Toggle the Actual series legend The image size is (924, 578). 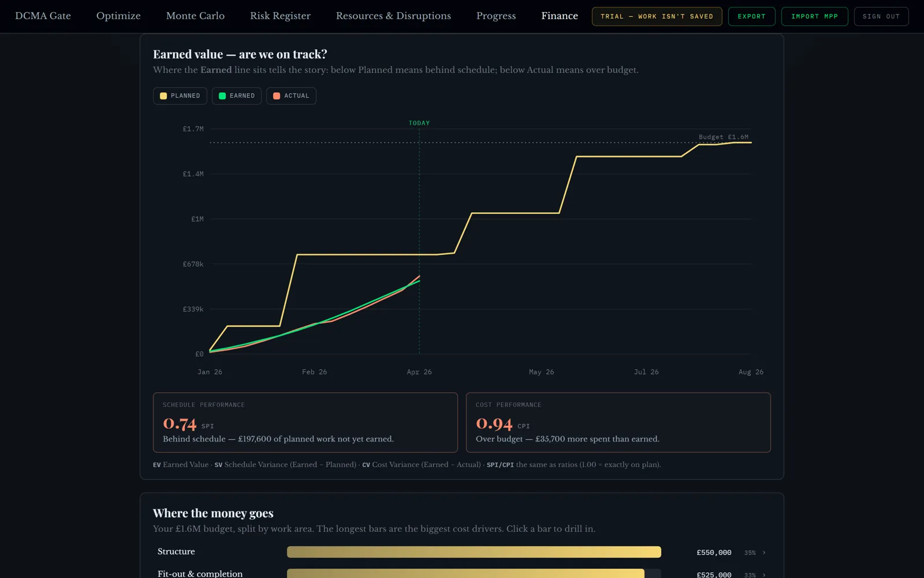291,96
